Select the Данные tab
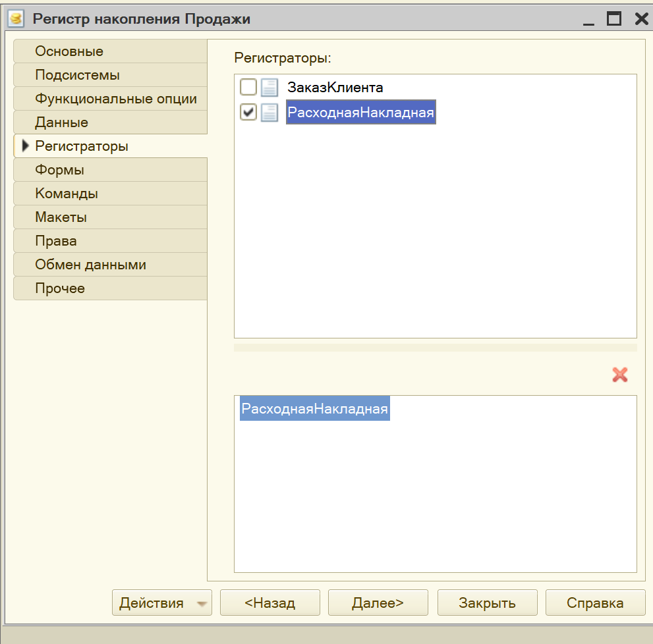The image size is (653, 644). point(110,122)
